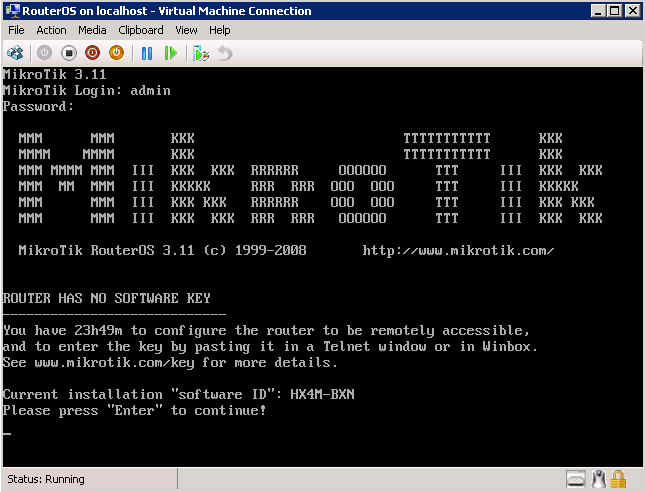The image size is (645, 492).
Task: Click the mouse status bar icon
Action: [598, 479]
